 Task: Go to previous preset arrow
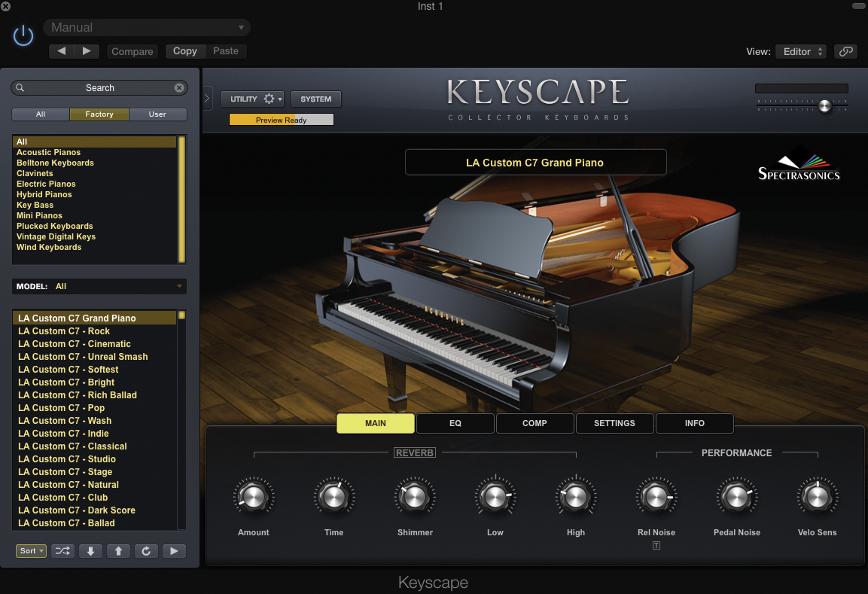pos(62,51)
